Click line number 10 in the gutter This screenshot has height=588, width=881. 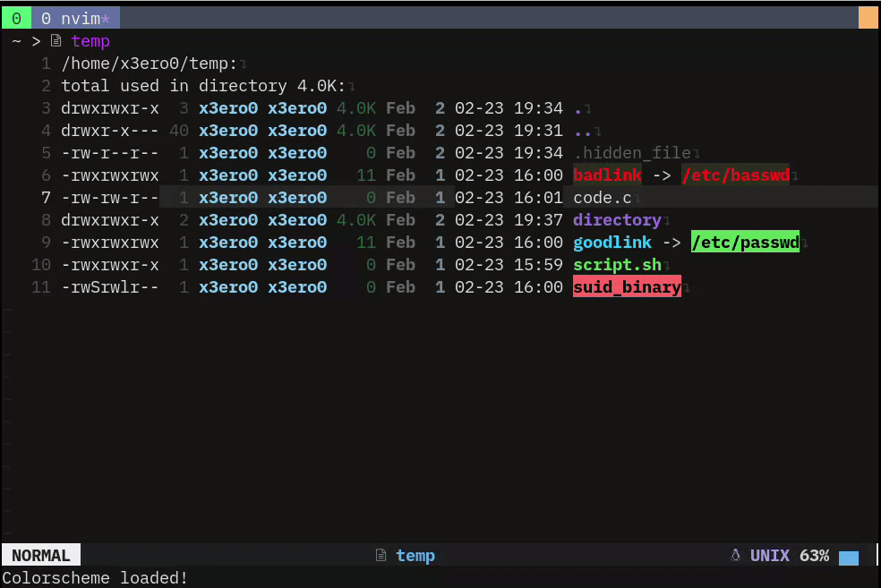41,265
